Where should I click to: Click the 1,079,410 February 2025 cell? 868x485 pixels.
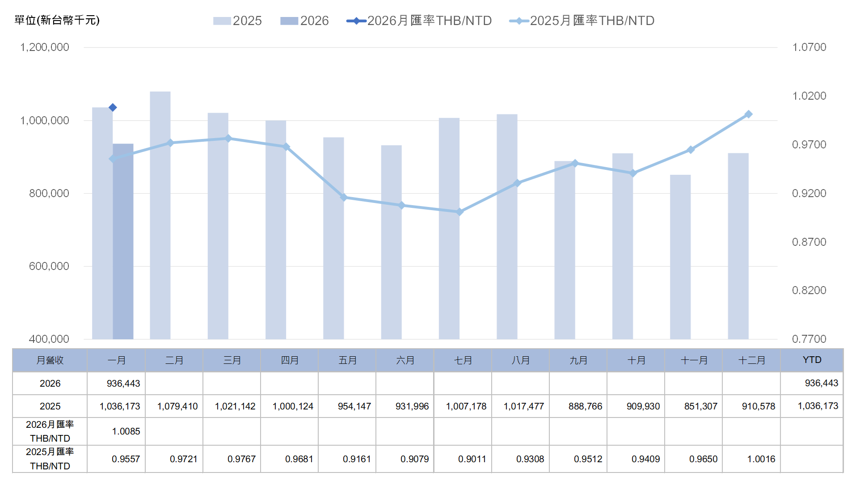point(177,406)
